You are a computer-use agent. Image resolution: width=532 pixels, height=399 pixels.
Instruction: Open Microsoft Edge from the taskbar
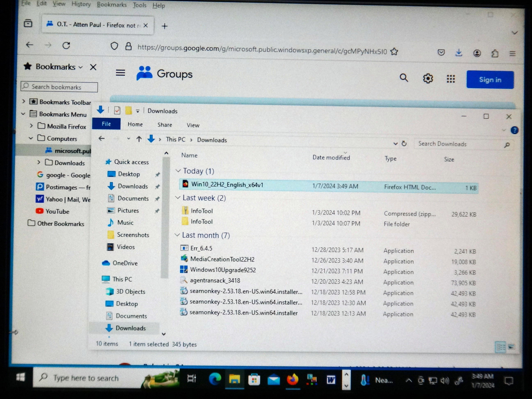215,379
